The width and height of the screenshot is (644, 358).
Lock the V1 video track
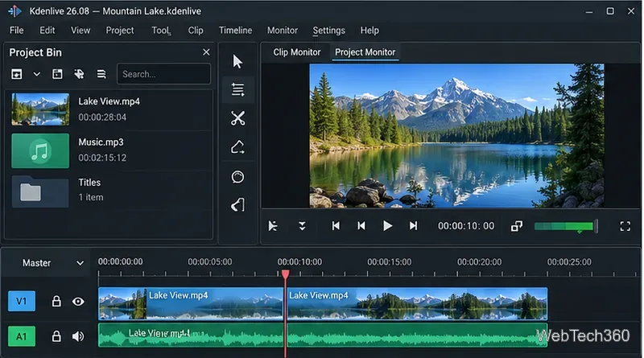coord(56,302)
